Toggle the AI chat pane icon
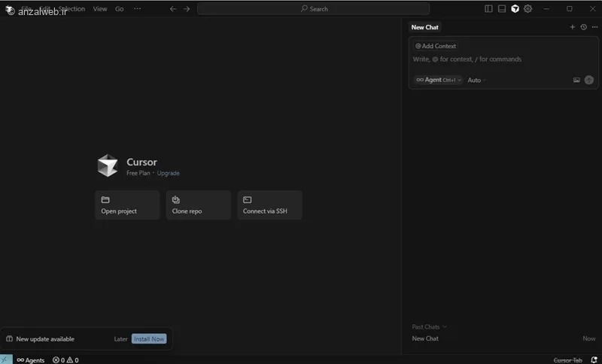602x364 pixels. pyautogui.click(x=515, y=9)
